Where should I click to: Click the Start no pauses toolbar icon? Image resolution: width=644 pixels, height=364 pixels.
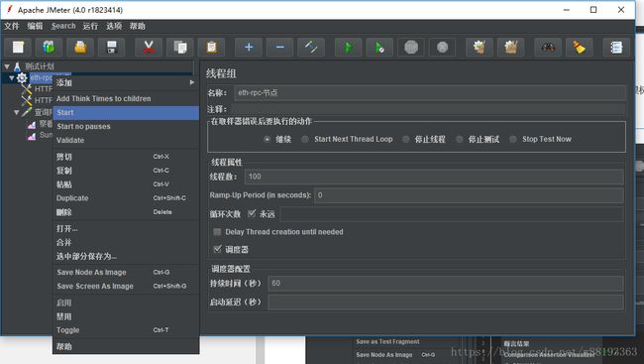(x=379, y=48)
